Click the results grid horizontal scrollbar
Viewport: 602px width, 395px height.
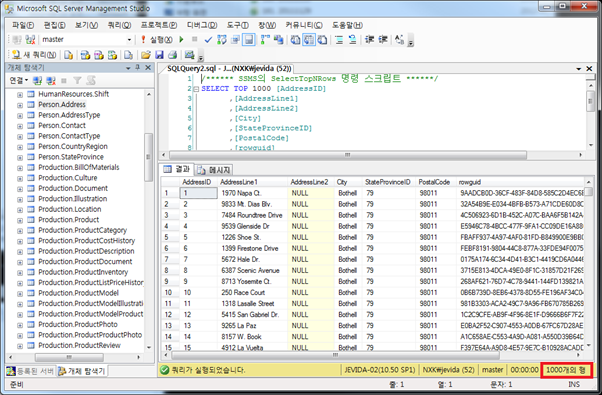(x=336, y=355)
